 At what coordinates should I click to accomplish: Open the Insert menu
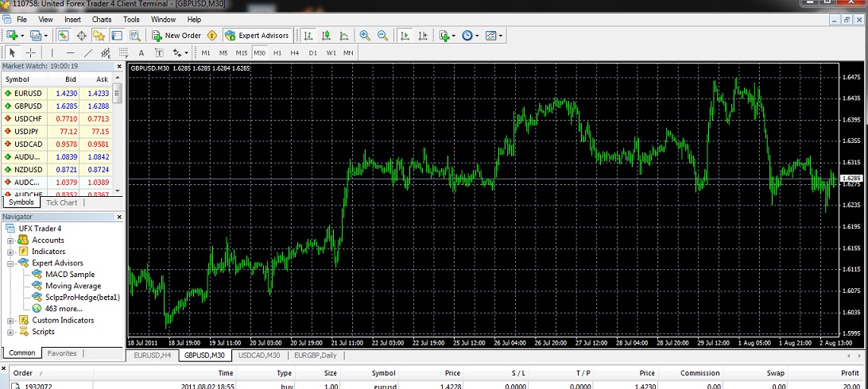(72, 19)
